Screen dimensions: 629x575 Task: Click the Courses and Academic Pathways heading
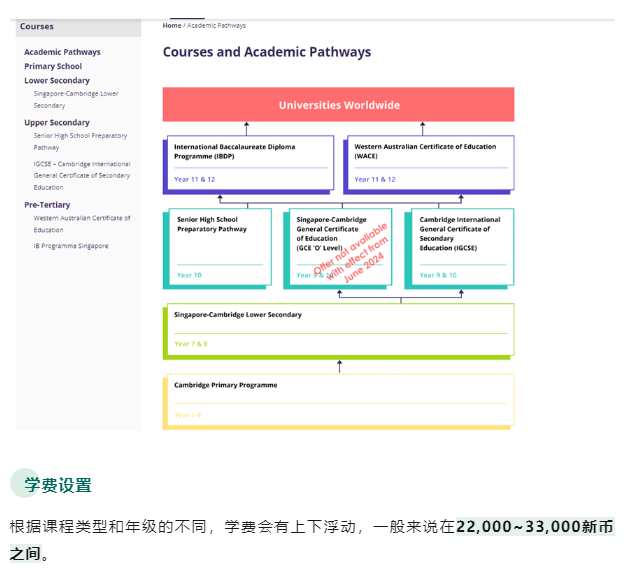pos(267,52)
